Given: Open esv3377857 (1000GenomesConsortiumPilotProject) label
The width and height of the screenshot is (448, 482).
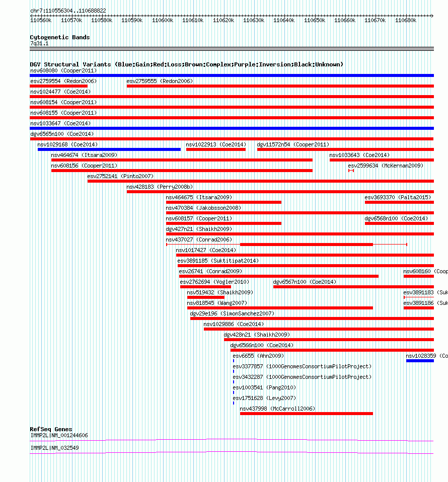Looking at the screenshot, I should coord(302,366).
